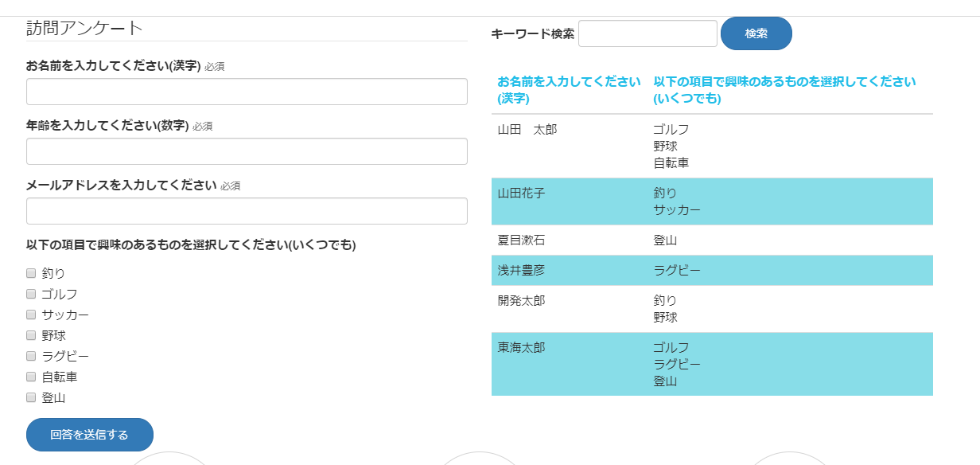980x465 pixels.
Task: Select the 浅井豊彦 row
Action: tap(712, 271)
